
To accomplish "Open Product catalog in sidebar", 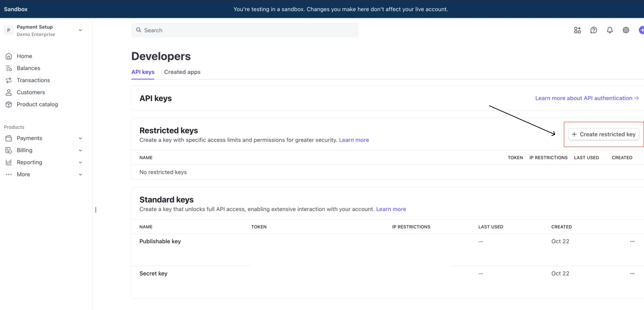I will coord(37,105).
